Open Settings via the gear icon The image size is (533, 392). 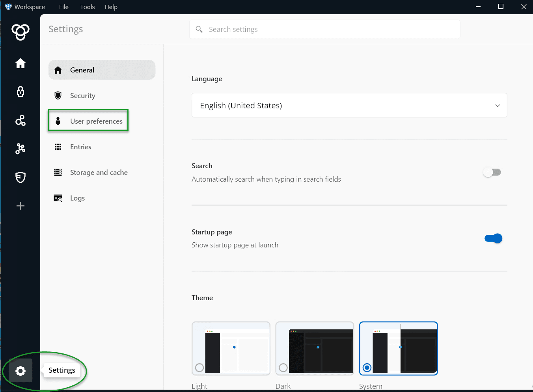pyautogui.click(x=20, y=371)
